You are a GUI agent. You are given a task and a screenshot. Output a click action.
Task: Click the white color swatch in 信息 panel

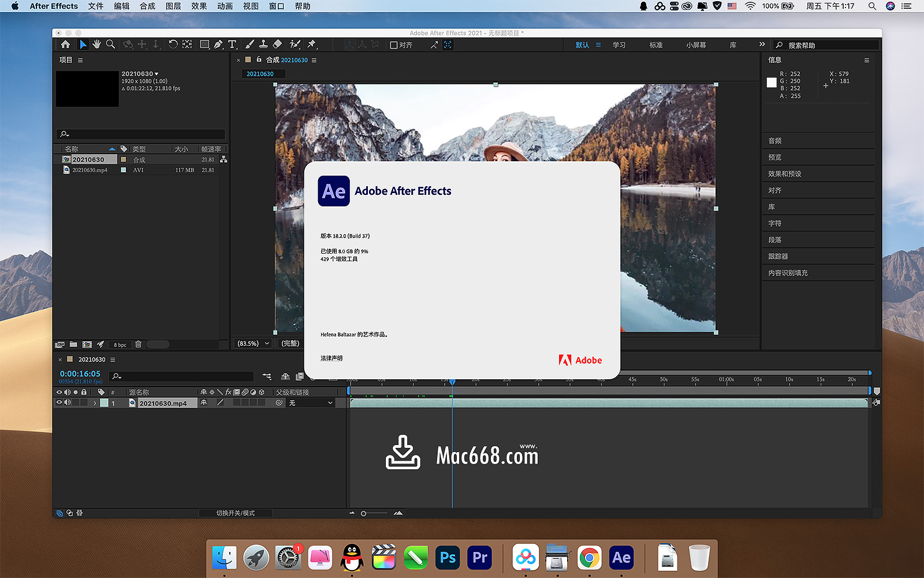772,83
